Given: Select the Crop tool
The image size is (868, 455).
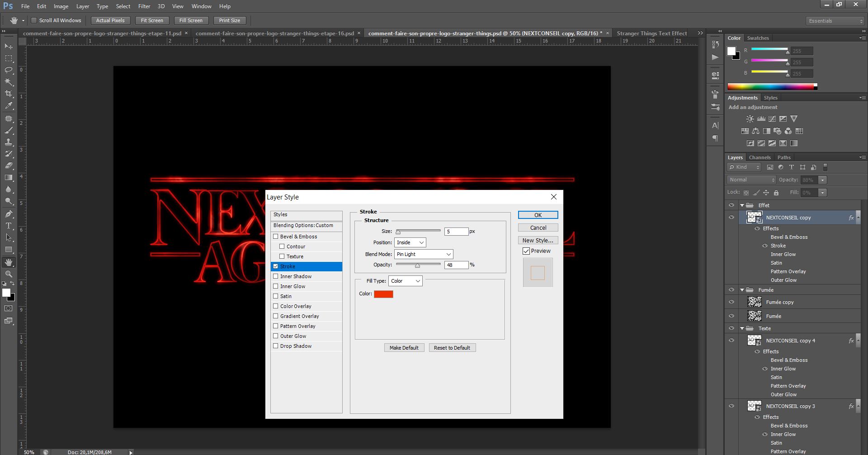Looking at the screenshot, I should coord(9,94).
